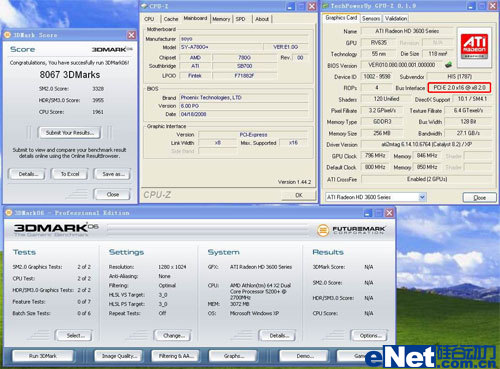Click the Bus Interface field PCI-E 2.0 x16
500x369 pixels.
tap(459, 88)
